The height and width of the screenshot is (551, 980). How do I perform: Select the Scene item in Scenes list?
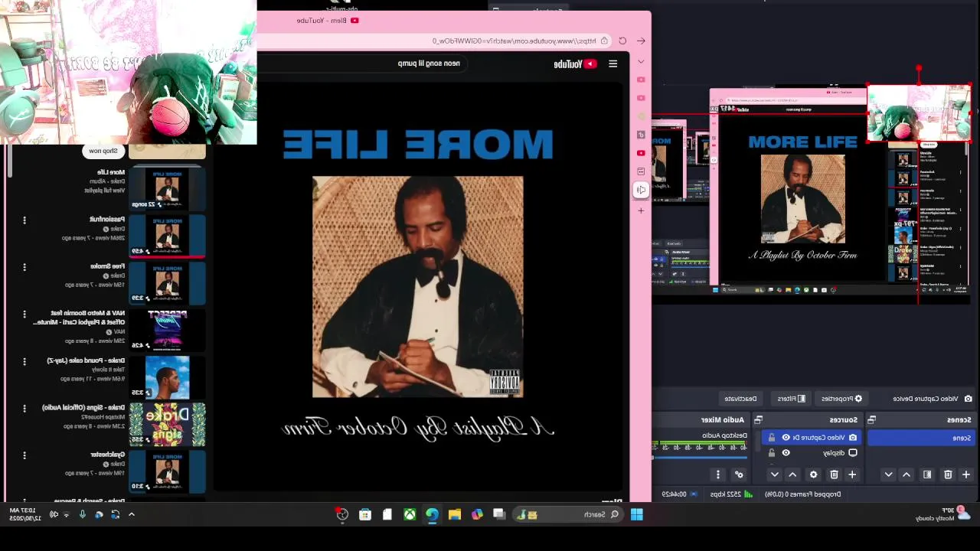click(923, 438)
